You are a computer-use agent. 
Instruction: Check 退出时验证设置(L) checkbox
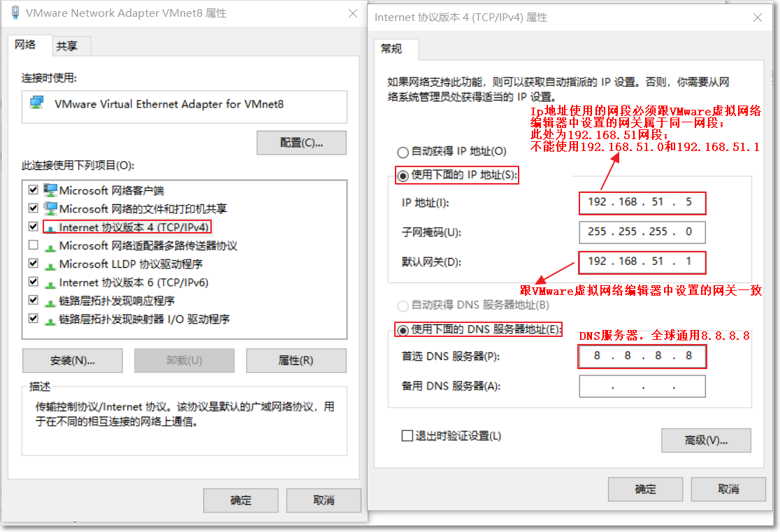pyautogui.click(x=407, y=436)
